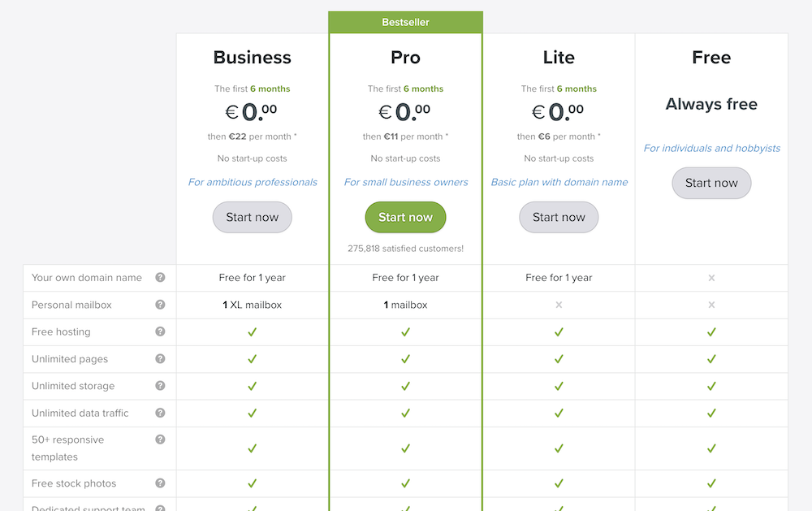812x511 pixels.
Task: Click the green Pro Start now button
Action: click(x=405, y=217)
